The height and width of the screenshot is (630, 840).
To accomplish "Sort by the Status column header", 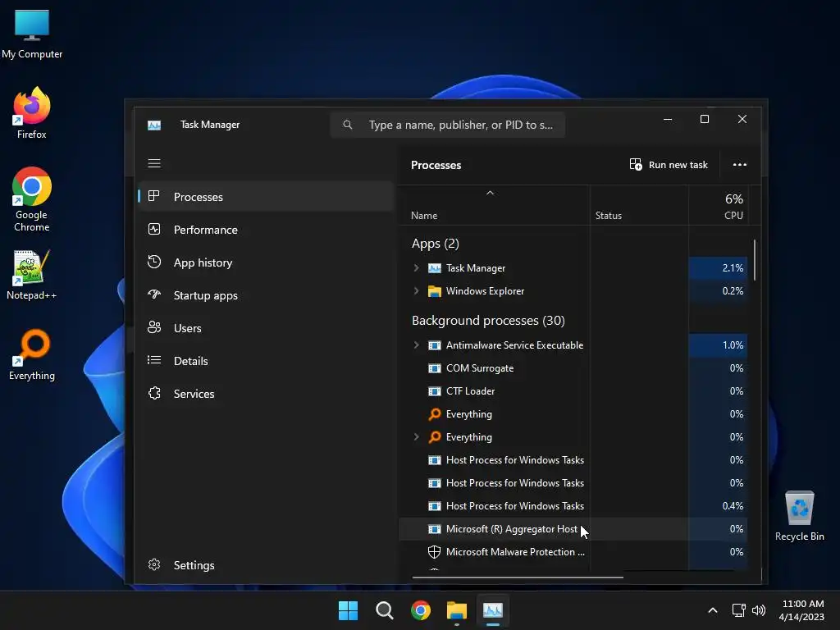I will click(x=639, y=205).
